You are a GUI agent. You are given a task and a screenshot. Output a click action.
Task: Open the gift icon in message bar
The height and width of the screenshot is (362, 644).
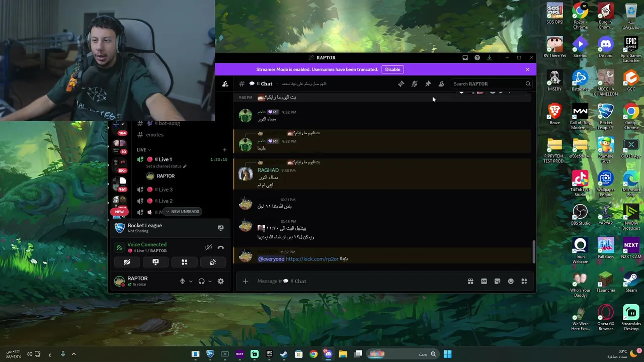[x=470, y=282]
